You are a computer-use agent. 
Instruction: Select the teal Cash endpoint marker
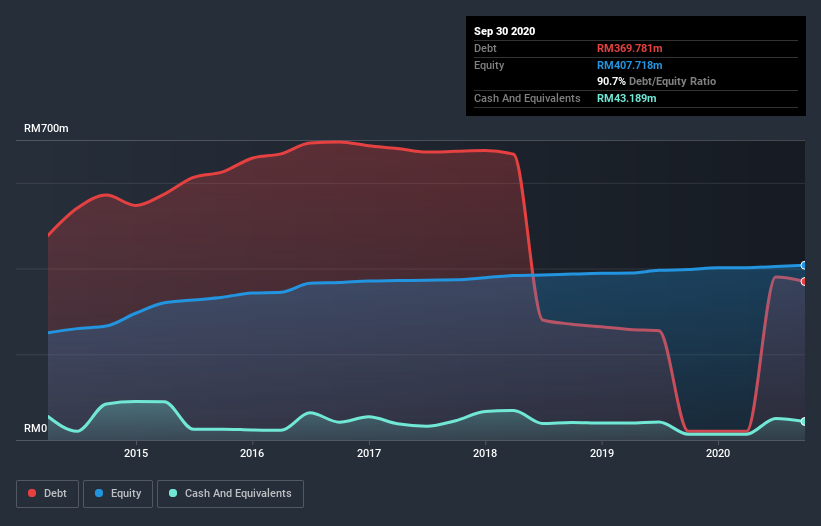tap(804, 421)
